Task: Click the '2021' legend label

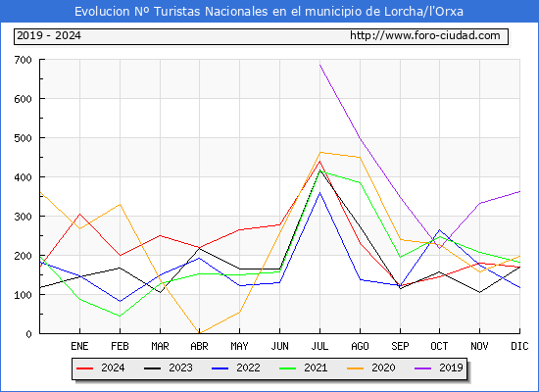Action: 316,367
